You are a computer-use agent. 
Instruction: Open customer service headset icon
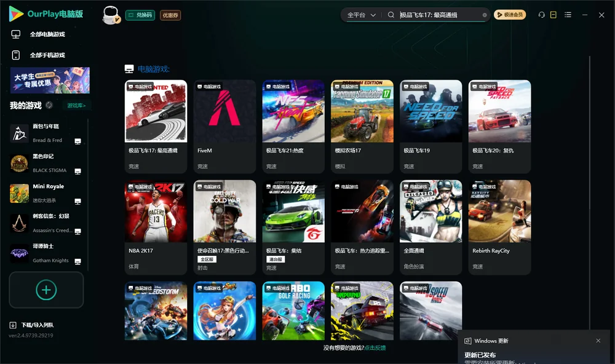coord(542,15)
